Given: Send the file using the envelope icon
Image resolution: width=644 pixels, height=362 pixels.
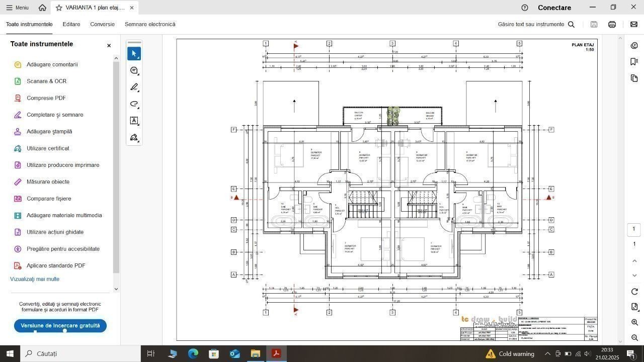Looking at the screenshot, I should coord(633,24).
